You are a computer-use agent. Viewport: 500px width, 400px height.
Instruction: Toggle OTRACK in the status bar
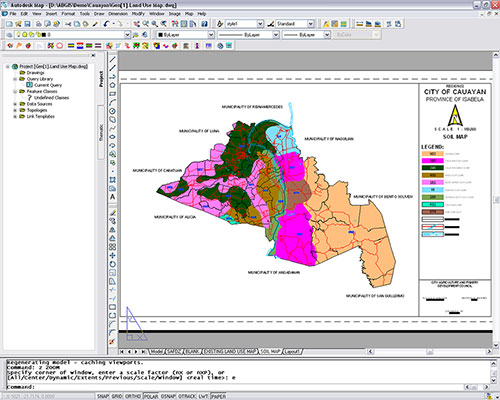coord(187,396)
